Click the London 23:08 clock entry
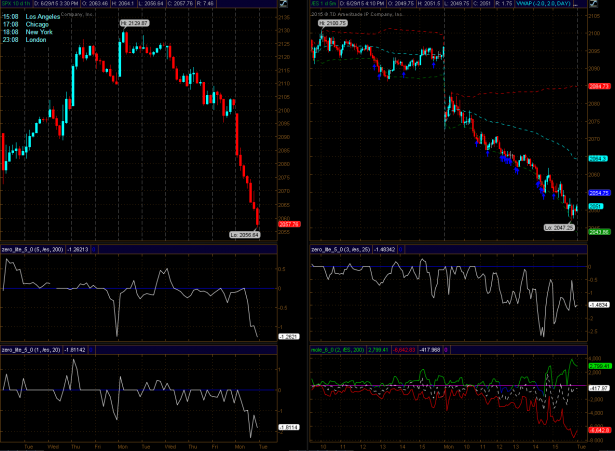615x451 pixels. 28,41
